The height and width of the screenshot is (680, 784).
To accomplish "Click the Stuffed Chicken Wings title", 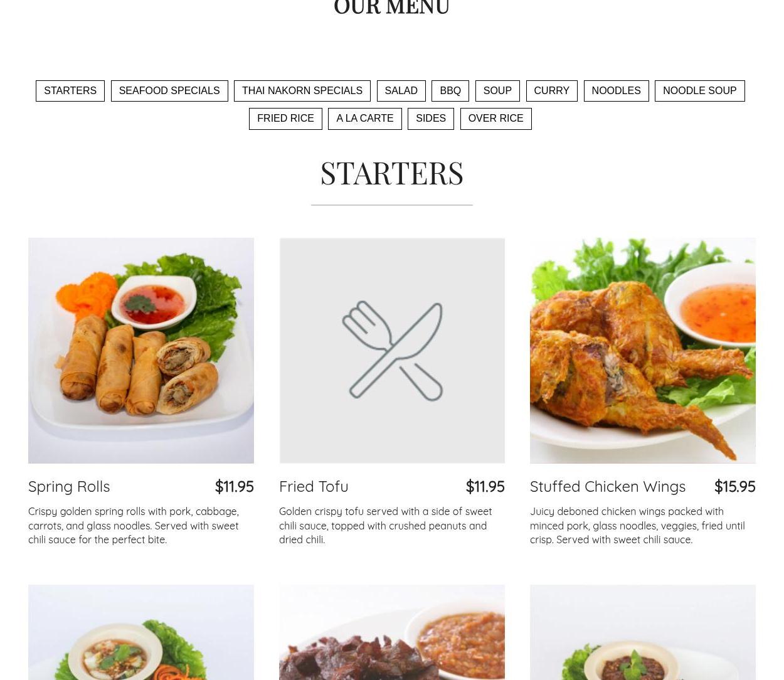I will coord(608,486).
